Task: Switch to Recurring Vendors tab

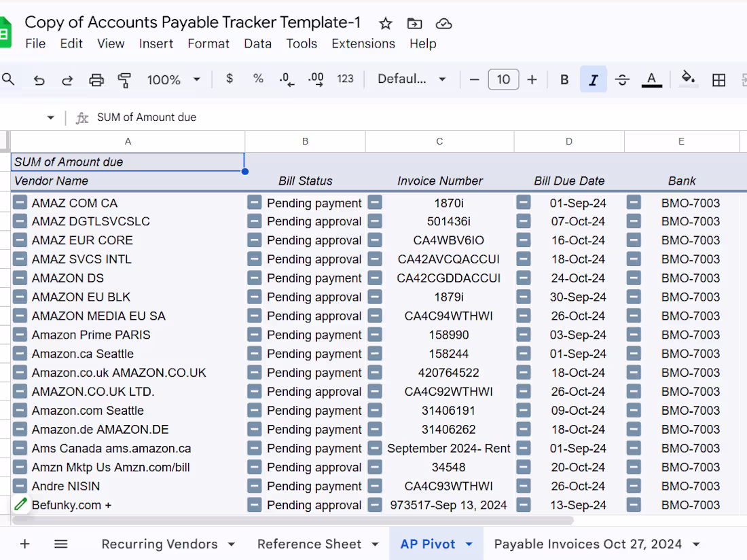Action: [159, 544]
